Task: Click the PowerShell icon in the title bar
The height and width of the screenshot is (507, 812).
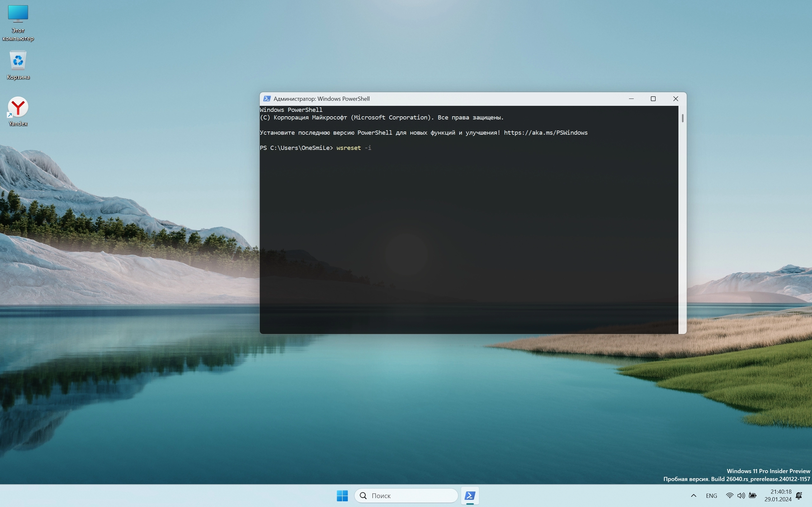Action: (267, 99)
